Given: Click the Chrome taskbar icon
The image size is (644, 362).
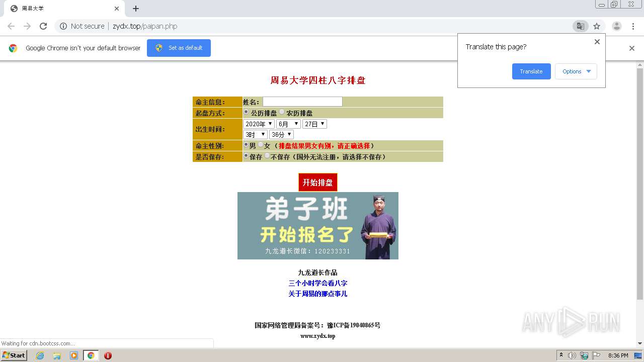Looking at the screenshot, I should point(91,355).
